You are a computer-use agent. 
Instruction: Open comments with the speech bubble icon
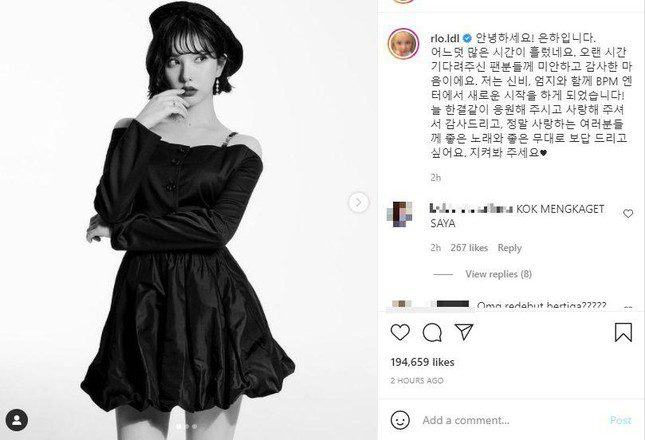tap(432, 332)
